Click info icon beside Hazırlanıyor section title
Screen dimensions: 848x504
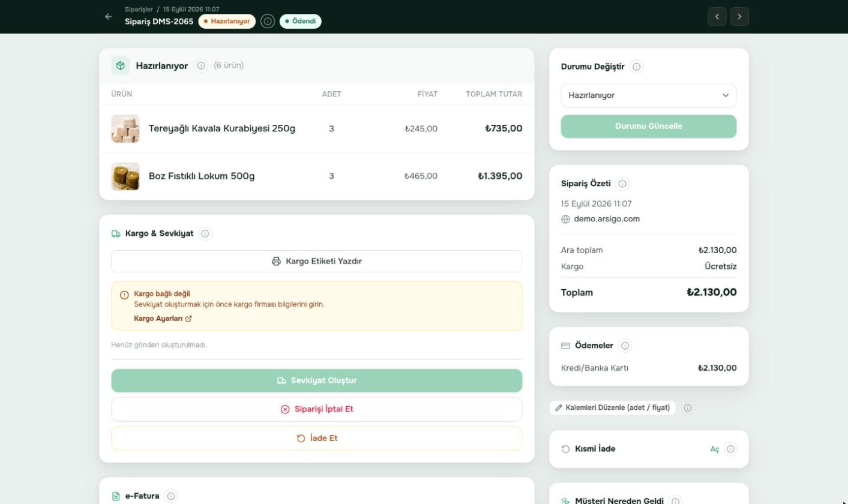click(x=201, y=65)
